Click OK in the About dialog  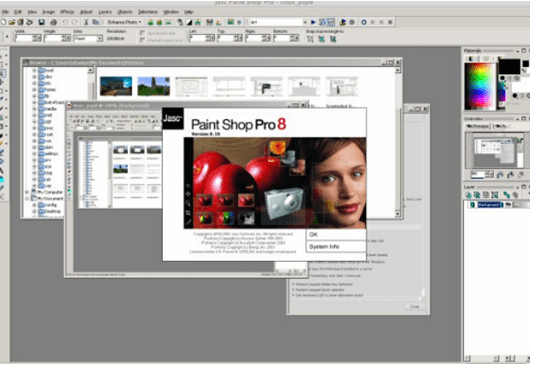click(336, 235)
